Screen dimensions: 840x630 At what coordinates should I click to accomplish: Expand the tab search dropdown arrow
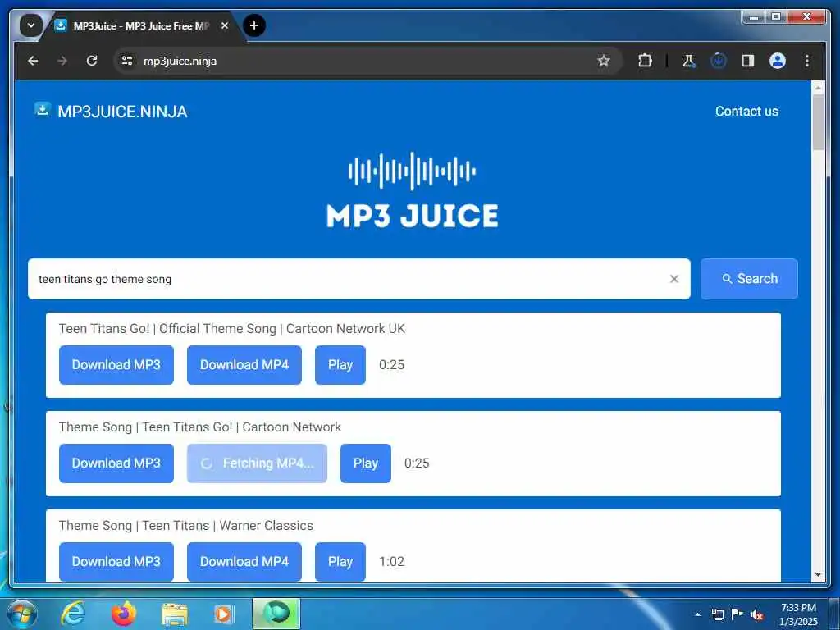point(31,25)
